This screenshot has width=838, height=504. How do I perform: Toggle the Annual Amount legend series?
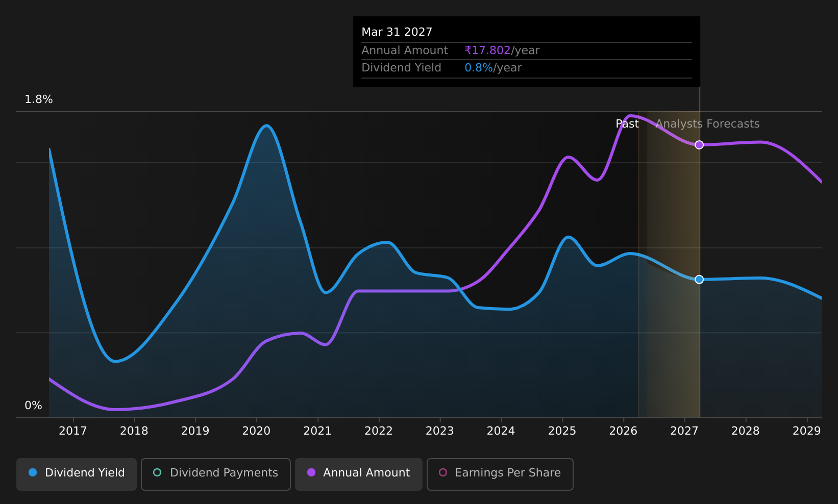pos(359,474)
